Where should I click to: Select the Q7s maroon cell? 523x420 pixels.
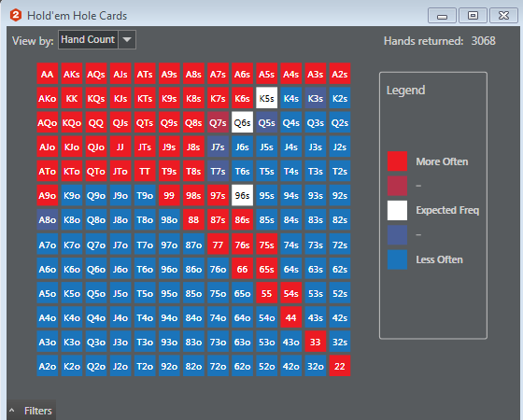pos(218,122)
